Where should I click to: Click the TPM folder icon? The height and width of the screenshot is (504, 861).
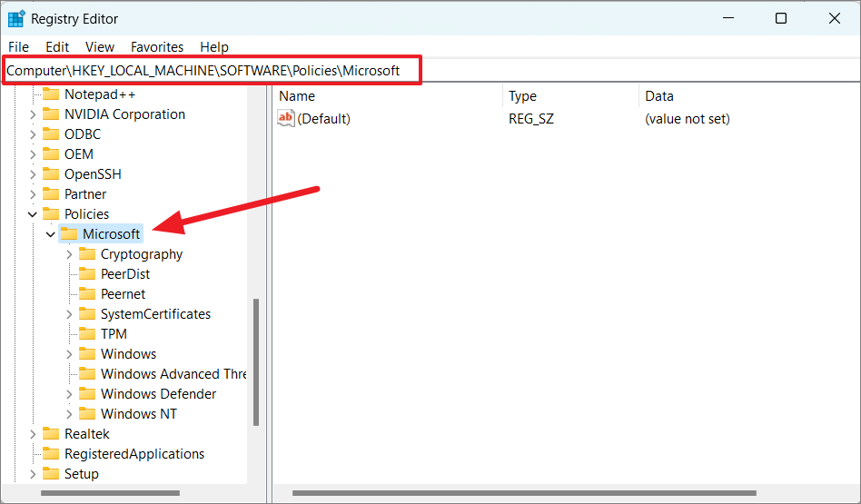[87, 334]
